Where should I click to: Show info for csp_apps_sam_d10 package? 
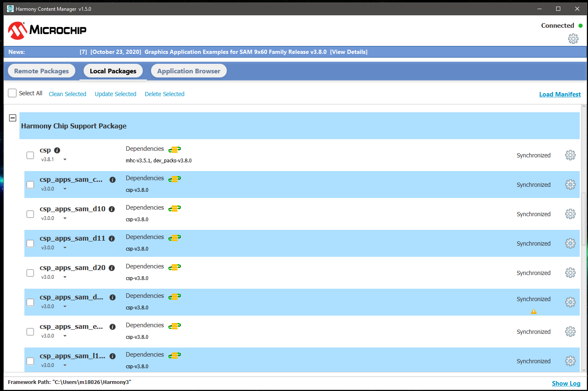pos(112,209)
